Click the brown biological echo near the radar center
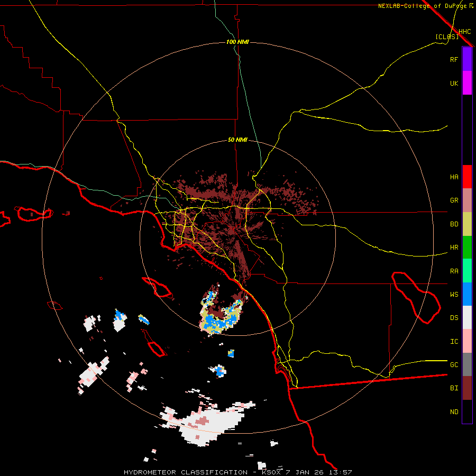 point(232,231)
